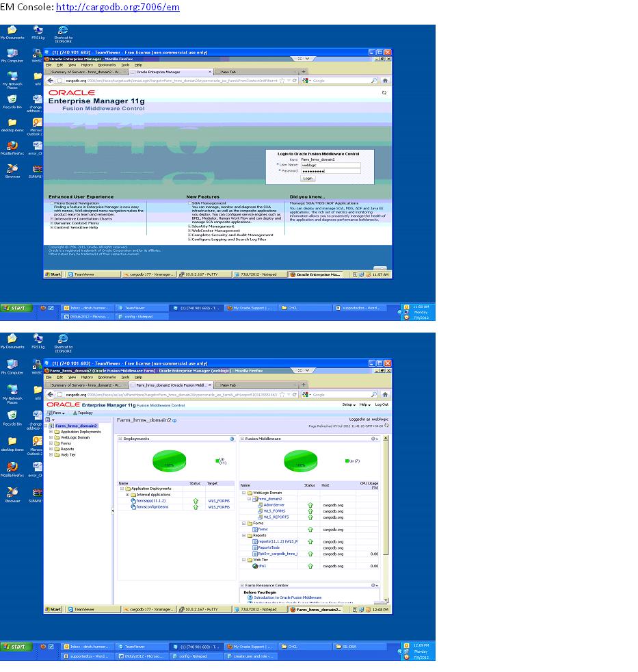Screen dimensions: 638x672
Task: Collapse Deployments panel with its header toggle
Action: tap(120, 439)
